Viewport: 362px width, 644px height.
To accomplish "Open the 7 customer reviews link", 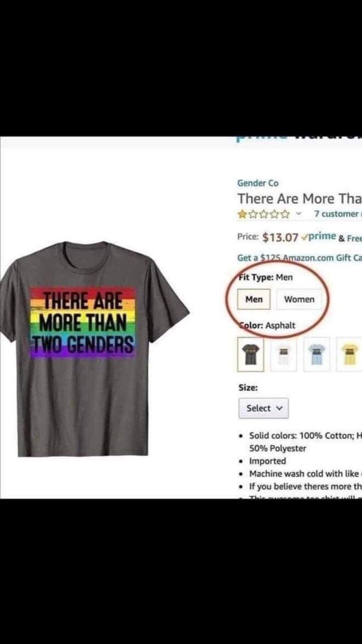I will click(x=337, y=214).
